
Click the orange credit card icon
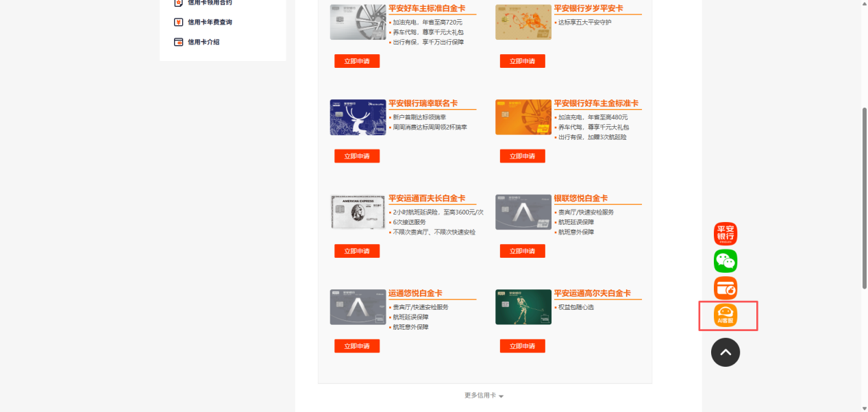coord(726,288)
